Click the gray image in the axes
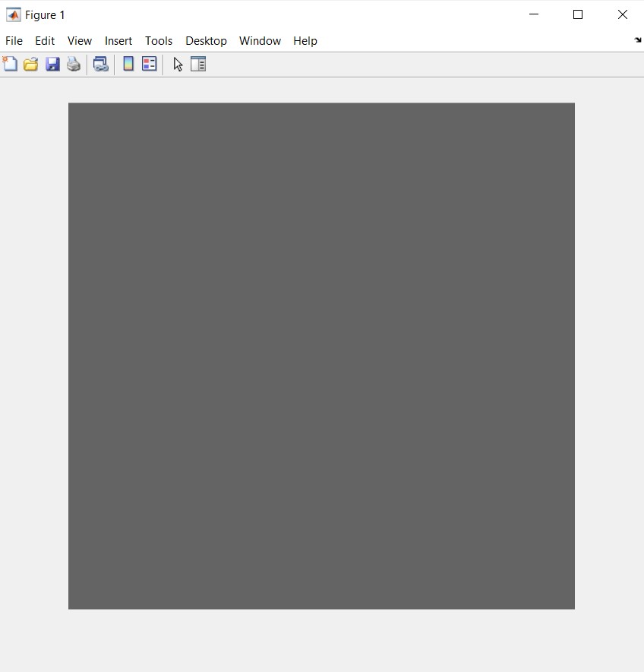644x672 pixels. pyautogui.click(x=321, y=355)
